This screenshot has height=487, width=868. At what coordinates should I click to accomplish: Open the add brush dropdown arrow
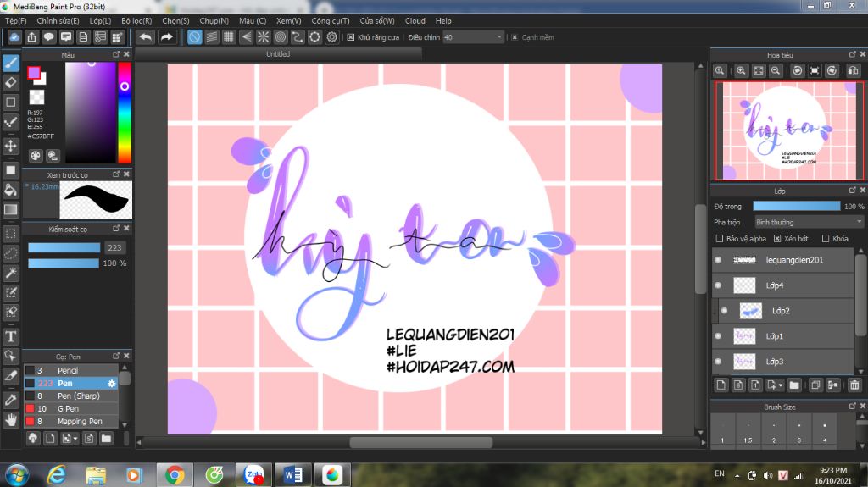(75, 439)
